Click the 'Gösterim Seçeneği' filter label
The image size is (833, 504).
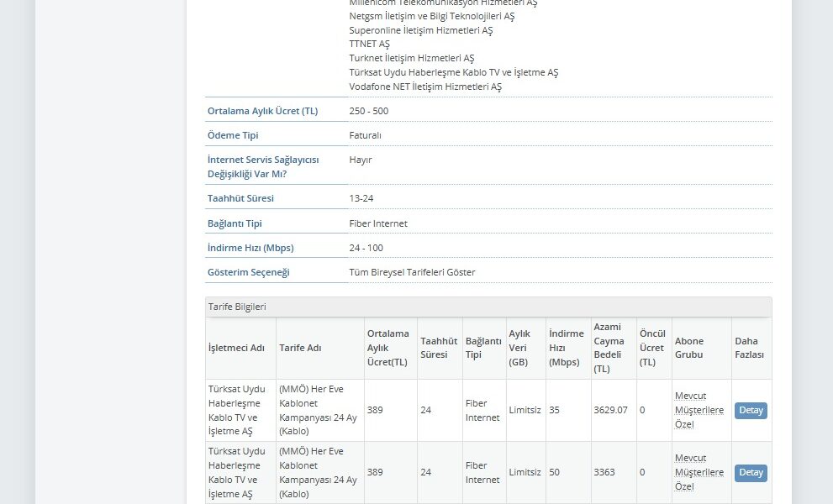(248, 272)
